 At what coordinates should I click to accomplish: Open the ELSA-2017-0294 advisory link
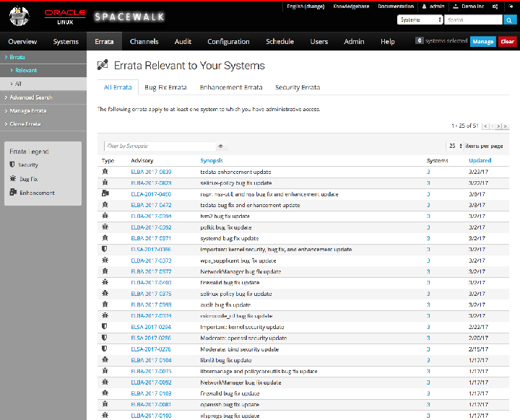151,327
